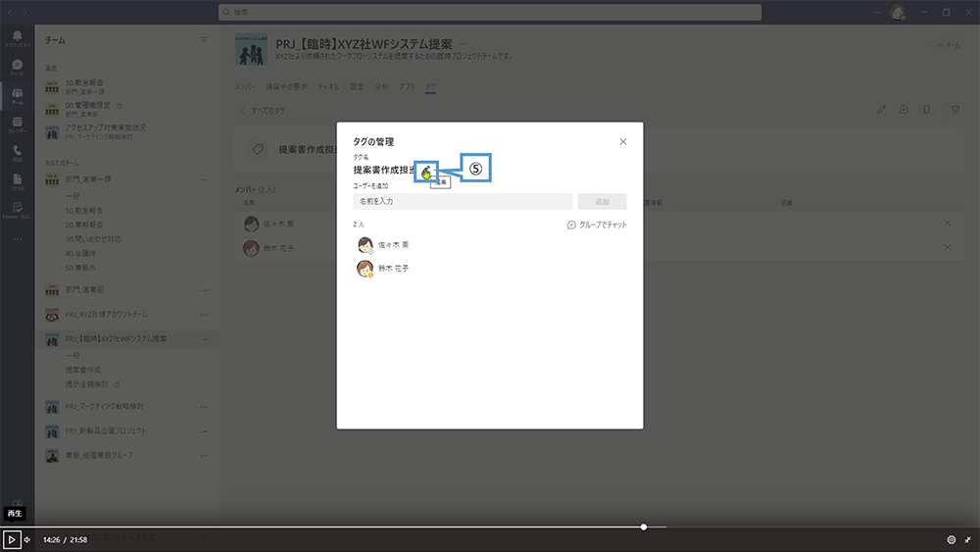Viewport: 980px width, 552px height.
Task: Open ellipsis next to team title
Action: [x=462, y=44]
